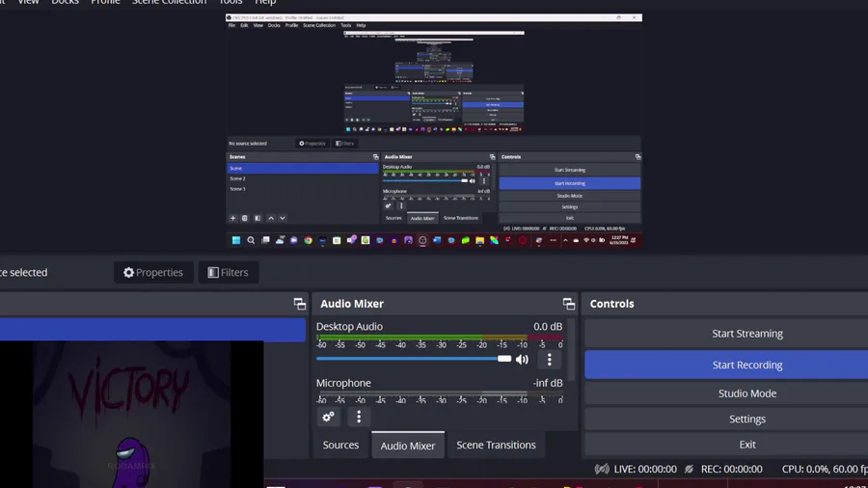This screenshot has height=488, width=868.
Task: Open the Profile menu
Action: [105, 2]
